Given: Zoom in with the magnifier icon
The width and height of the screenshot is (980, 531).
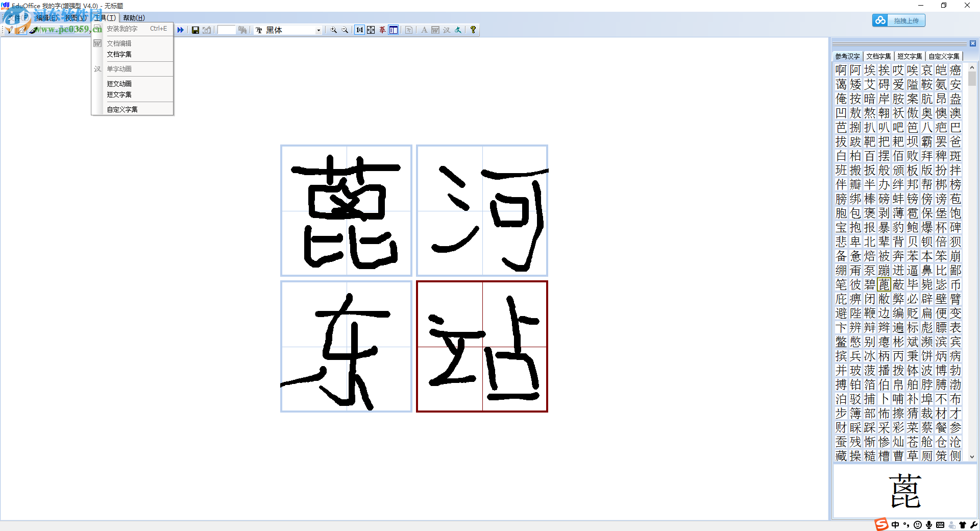Looking at the screenshot, I should pyautogui.click(x=334, y=30).
